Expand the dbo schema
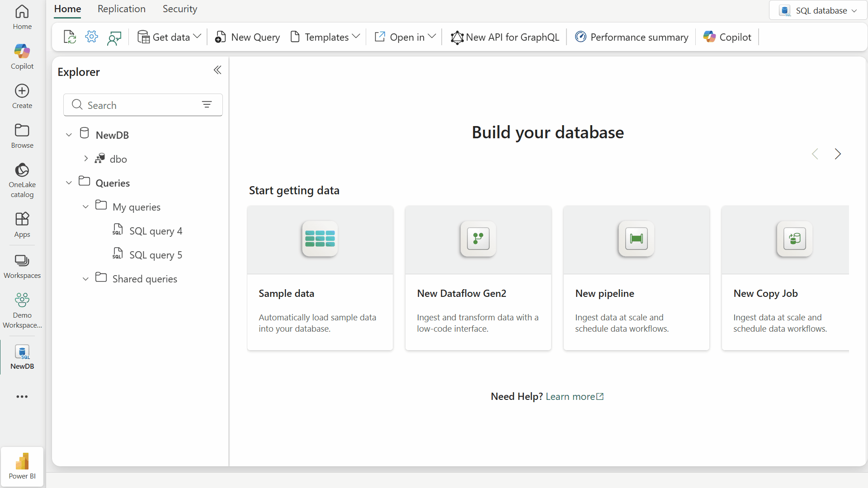Screen dimensions: 868x488 [x=86, y=158]
